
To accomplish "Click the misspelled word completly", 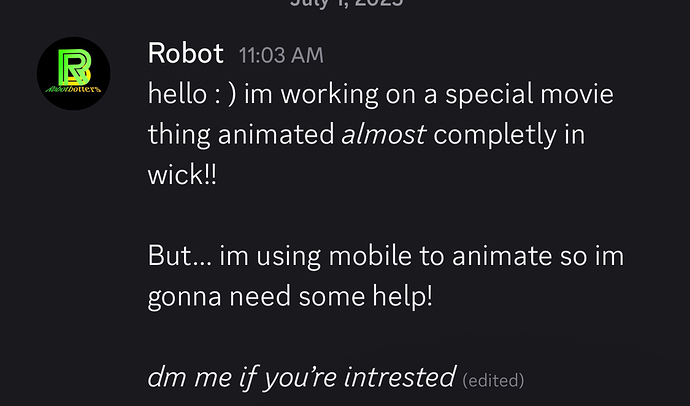I will [495, 135].
